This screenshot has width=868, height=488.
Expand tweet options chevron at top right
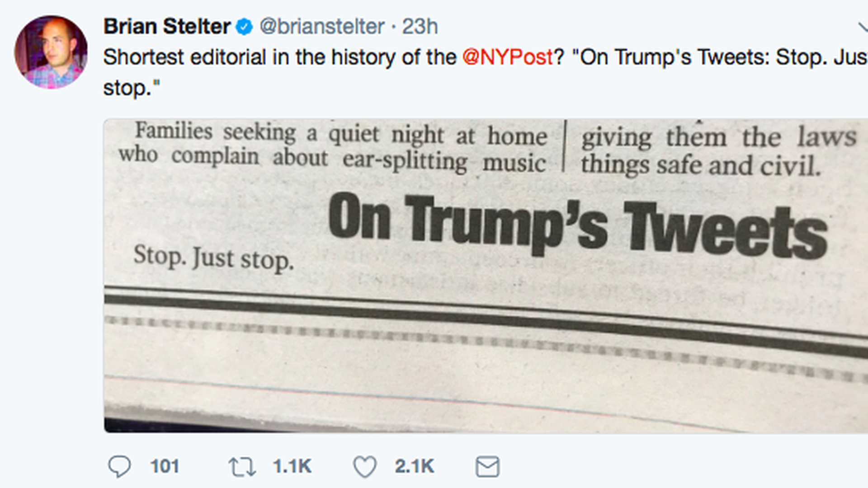tap(863, 27)
